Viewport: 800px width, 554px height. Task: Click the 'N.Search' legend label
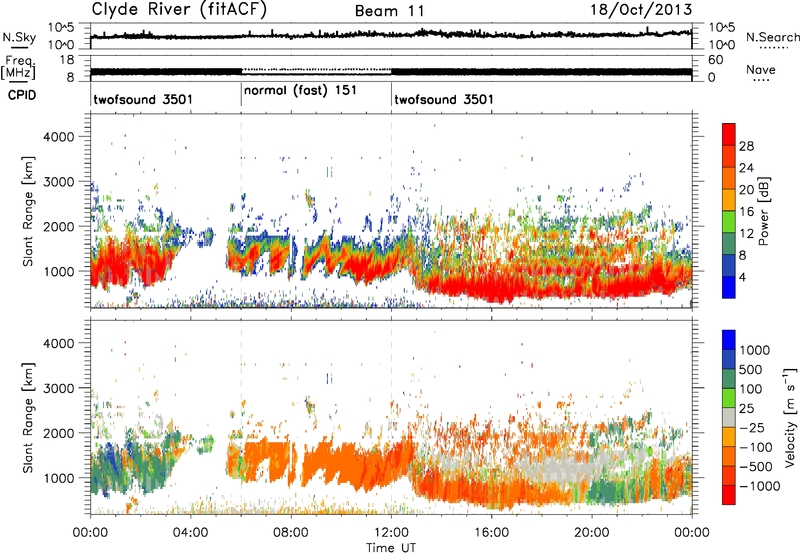pyautogui.click(x=773, y=37)
